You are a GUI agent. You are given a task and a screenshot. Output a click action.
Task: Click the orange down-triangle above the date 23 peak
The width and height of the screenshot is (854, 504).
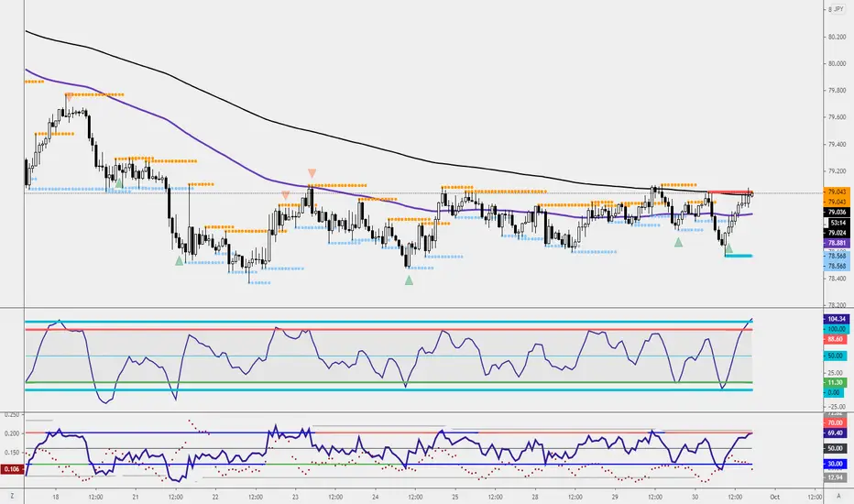(x=312, y=173)
